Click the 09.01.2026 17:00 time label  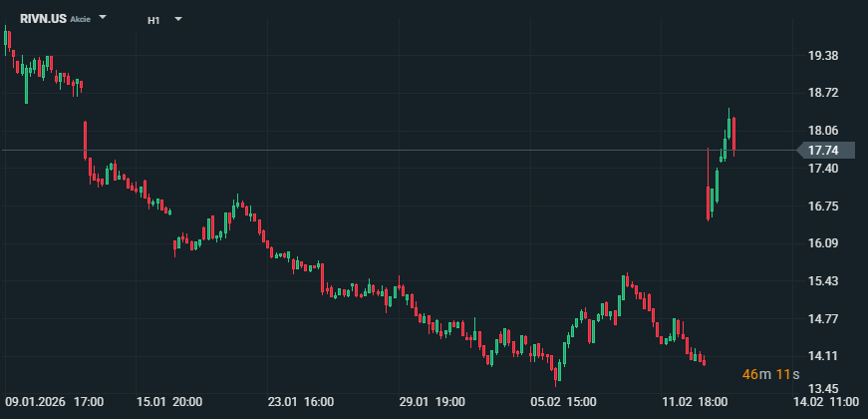pos(54,402)
